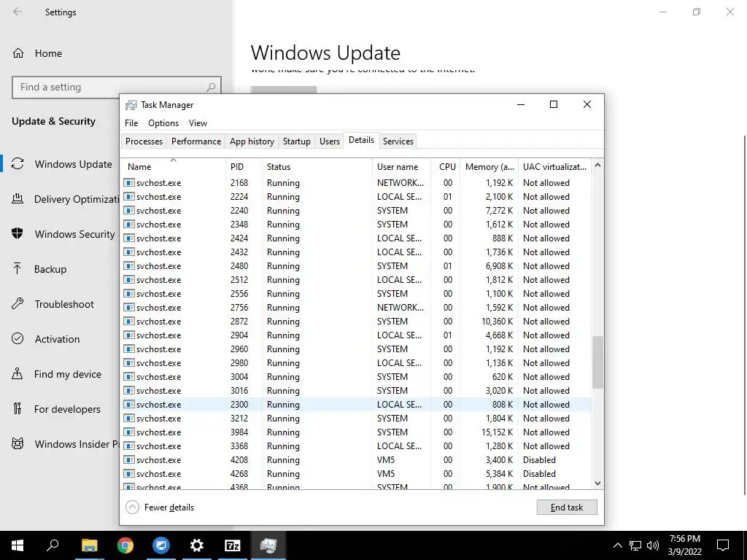Viewport: 747px width, 560px height.
Task: Click the Windows Insider Program cat icon
Action: 18,444
